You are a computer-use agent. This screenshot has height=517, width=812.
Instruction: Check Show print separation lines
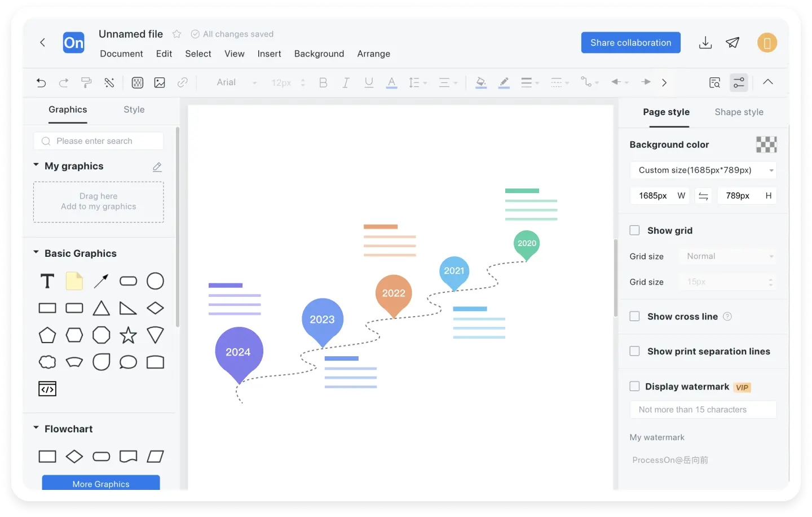[635, 351]
